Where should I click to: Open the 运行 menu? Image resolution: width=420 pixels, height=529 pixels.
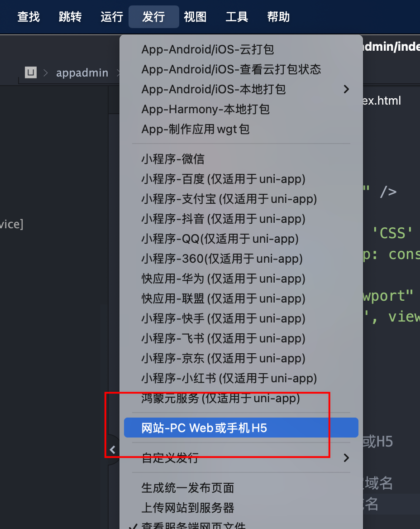click(x=112, y=16)
